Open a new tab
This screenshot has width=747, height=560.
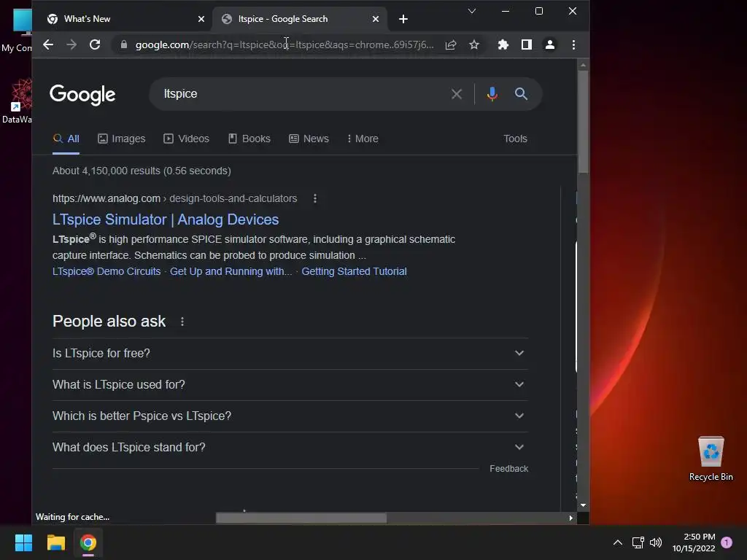pos(403,19)
